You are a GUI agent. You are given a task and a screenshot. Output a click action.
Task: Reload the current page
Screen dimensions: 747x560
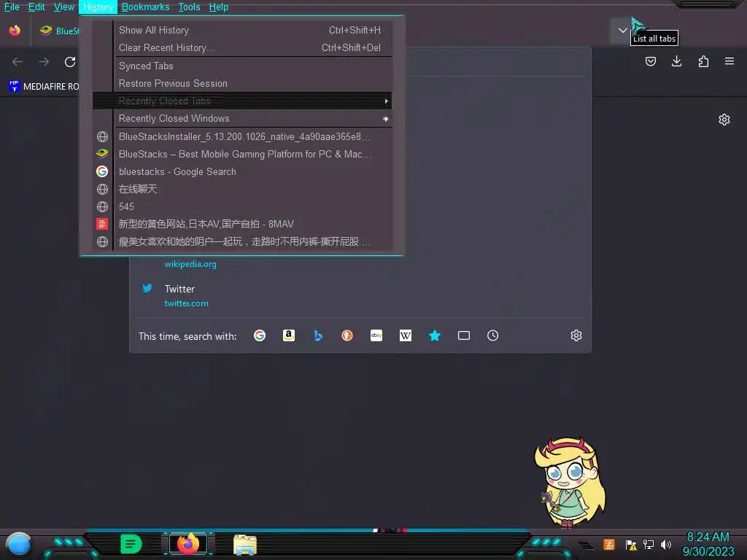pos(70,62)
